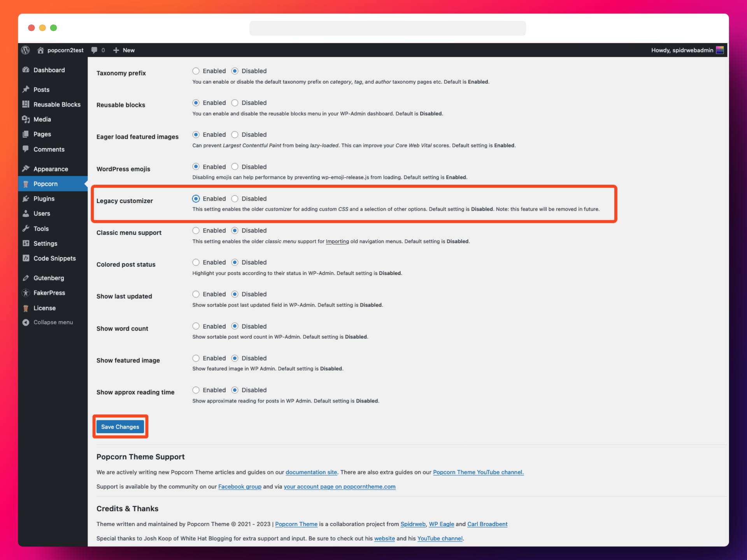Screen dimensions: 747x560
Task: Click the Users person icon in sidebar
Action: pyautogui.click(x=26, y=213)
